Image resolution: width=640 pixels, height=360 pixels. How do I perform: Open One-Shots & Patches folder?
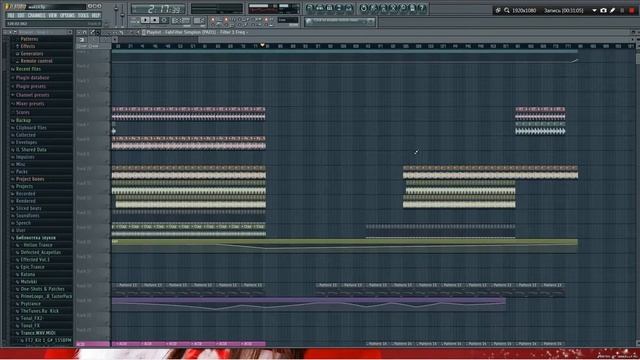42,289
